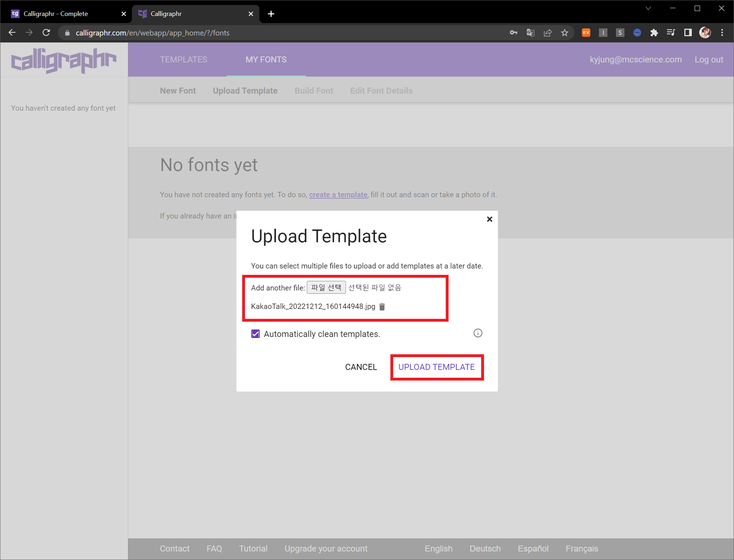
Task: Open the browser extensions puzzle icon
Action: 654,33
